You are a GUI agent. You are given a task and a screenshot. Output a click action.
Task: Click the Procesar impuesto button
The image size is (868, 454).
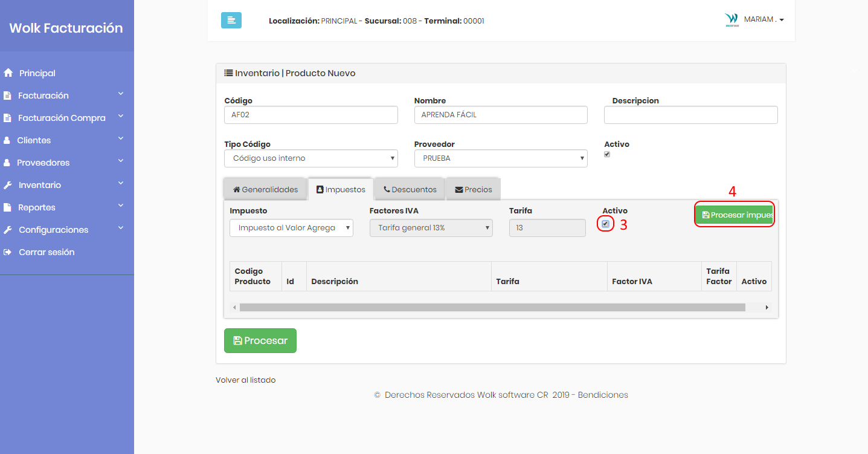(734, 215)
